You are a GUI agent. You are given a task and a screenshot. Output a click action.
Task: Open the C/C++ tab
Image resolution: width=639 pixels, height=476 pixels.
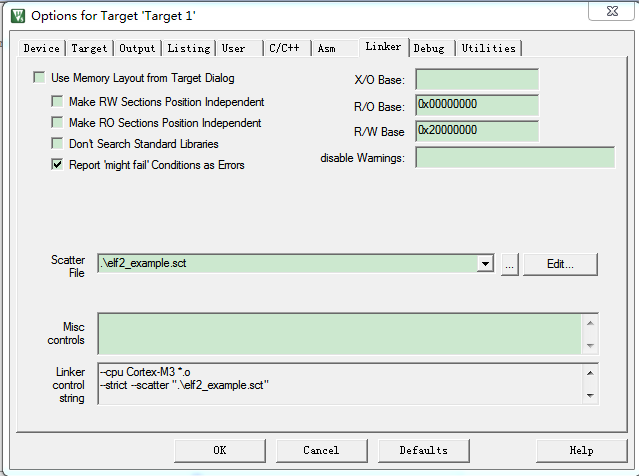(x=284, y=48)
